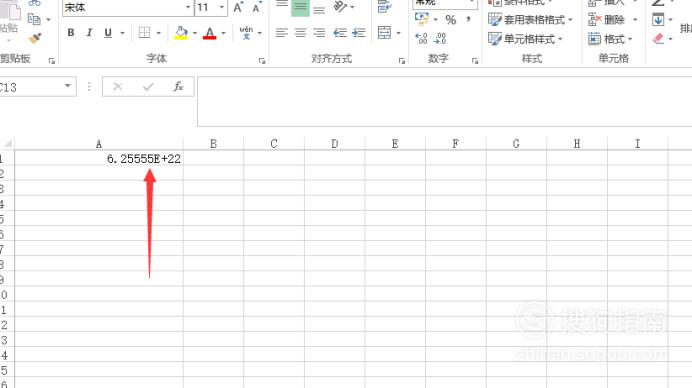Increase font size icon
This screenshot has width=692, height=388.
[x=238, y=7]
